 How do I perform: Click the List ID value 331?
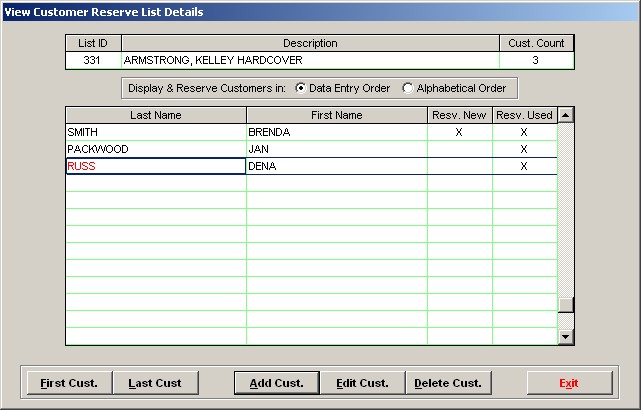pos(93,60)
